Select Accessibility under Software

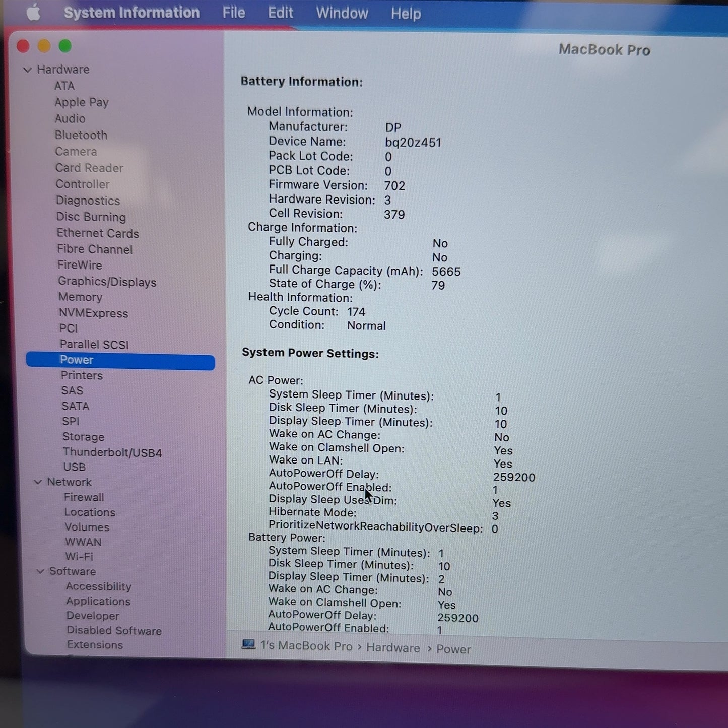99,586
